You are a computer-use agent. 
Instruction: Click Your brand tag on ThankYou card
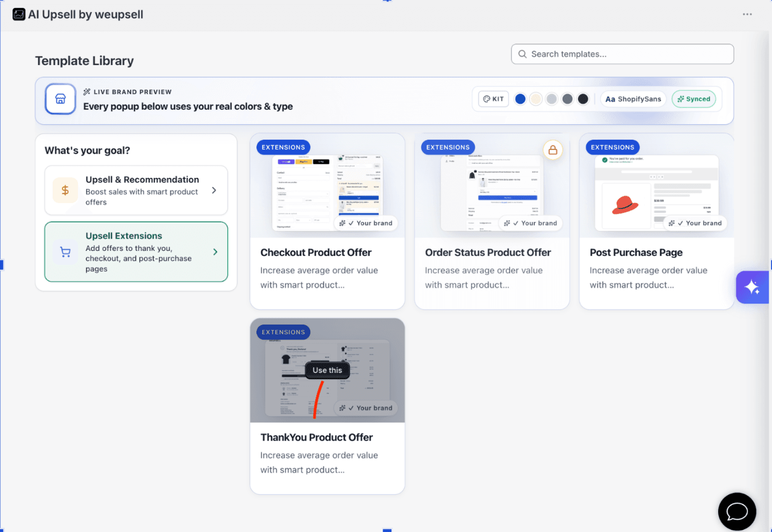click(366, 408)
